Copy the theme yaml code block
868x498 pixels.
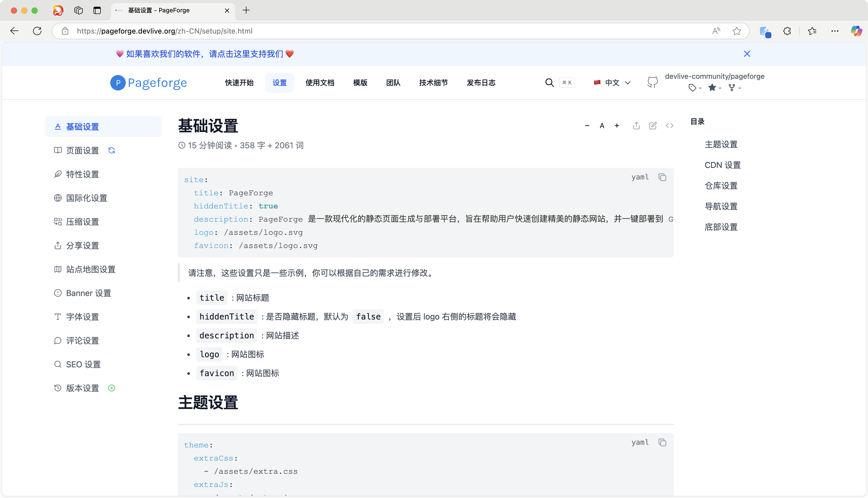[x=662, y=442]
